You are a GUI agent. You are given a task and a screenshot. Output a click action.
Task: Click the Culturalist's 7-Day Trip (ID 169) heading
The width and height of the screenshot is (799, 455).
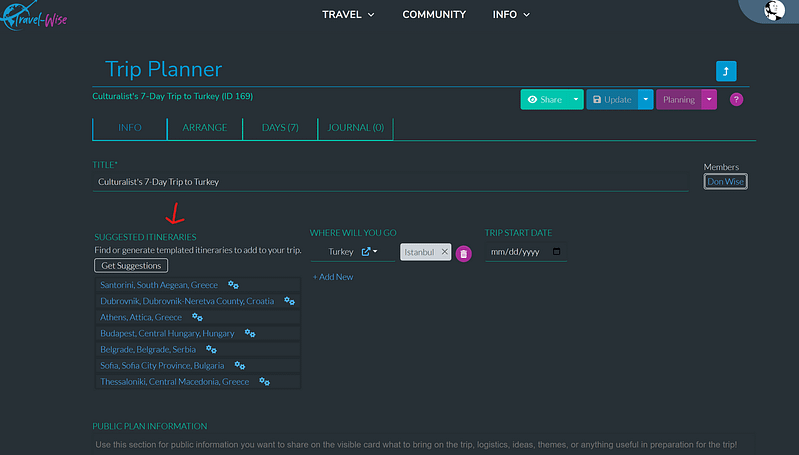(172, 96)
